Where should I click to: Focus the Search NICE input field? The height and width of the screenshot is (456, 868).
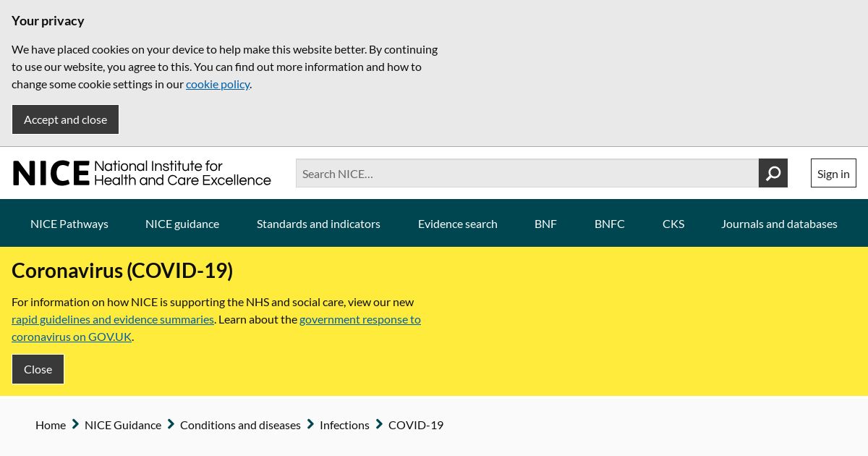[x=527, y=173]
